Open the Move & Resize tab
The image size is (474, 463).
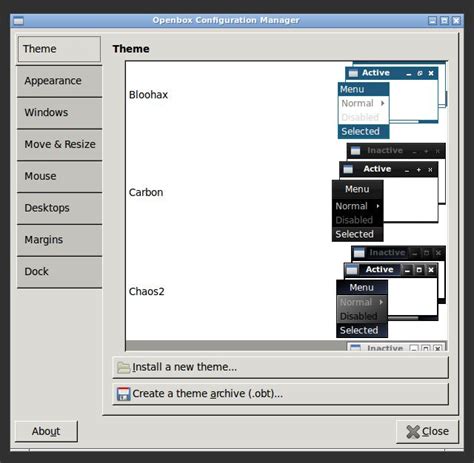59,145
